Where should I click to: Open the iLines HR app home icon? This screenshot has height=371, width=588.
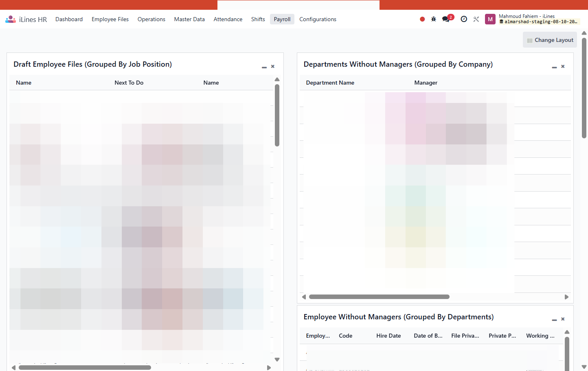[11, 19]
